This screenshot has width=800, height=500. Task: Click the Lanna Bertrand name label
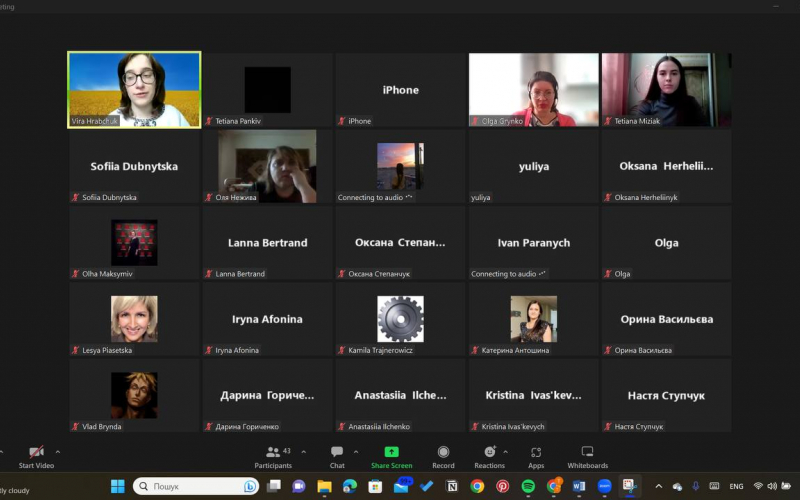(x=240, y=274)
